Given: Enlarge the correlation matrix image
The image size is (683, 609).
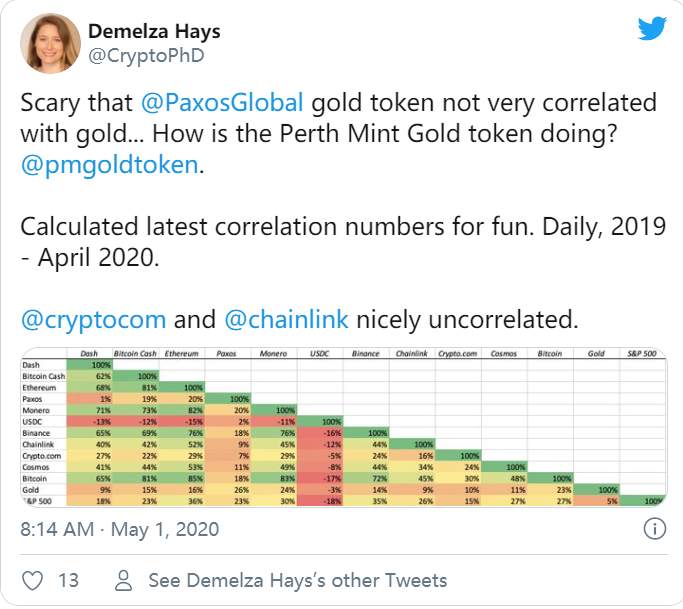Looking at the screenshot, I should (344, 427).
